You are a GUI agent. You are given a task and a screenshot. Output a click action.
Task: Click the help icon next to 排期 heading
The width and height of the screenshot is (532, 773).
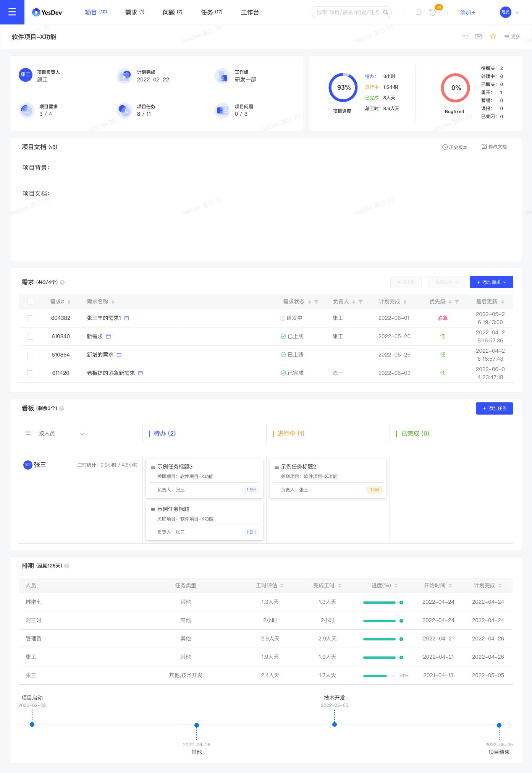click(x=66, y=566)
